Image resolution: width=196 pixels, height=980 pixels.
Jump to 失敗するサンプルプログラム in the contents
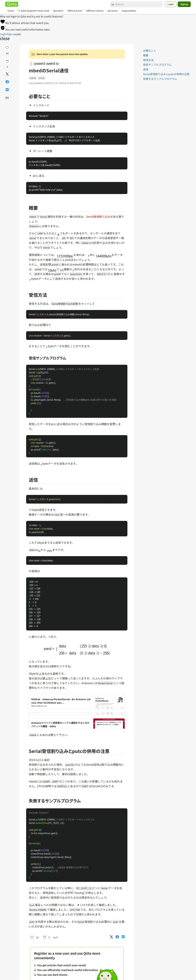click(160, 79)
